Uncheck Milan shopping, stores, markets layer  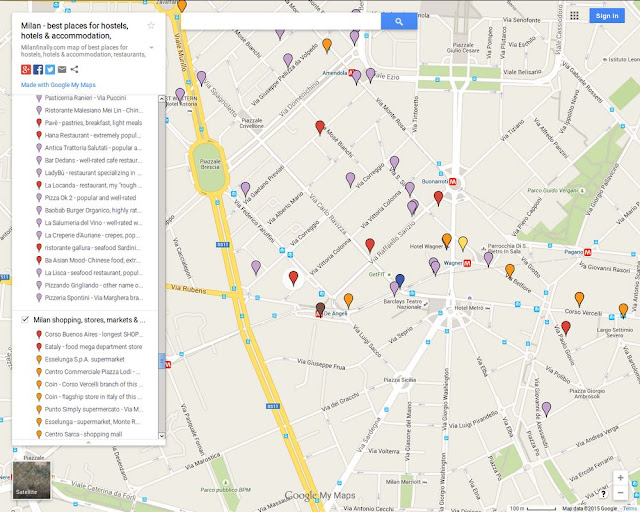pyautogui.click(x=25, y=320)
